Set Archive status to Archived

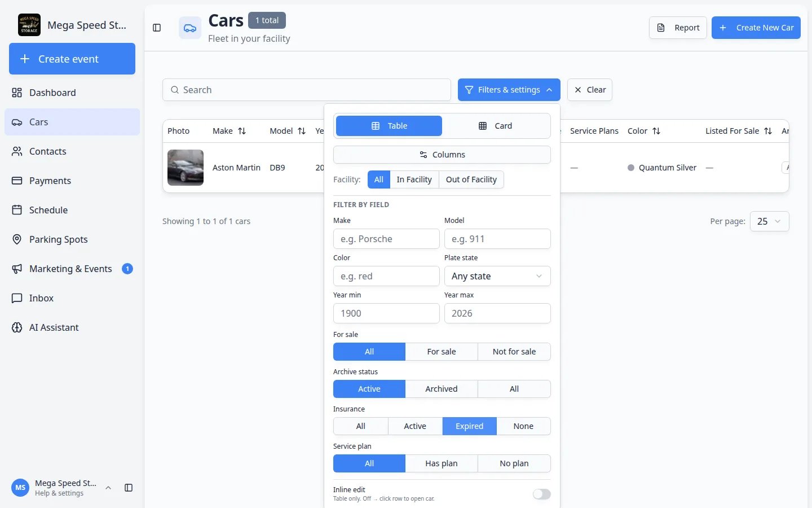[x=442, y=389]
